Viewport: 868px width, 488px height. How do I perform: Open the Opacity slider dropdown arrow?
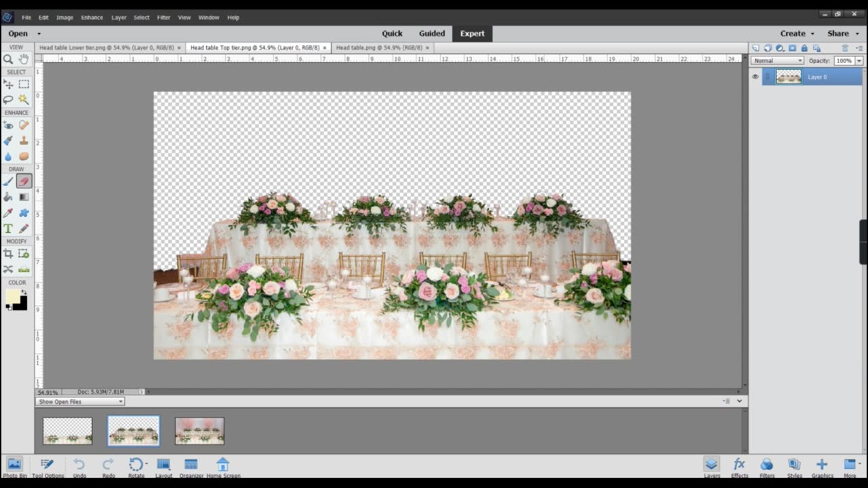click(x=859, y=61)
